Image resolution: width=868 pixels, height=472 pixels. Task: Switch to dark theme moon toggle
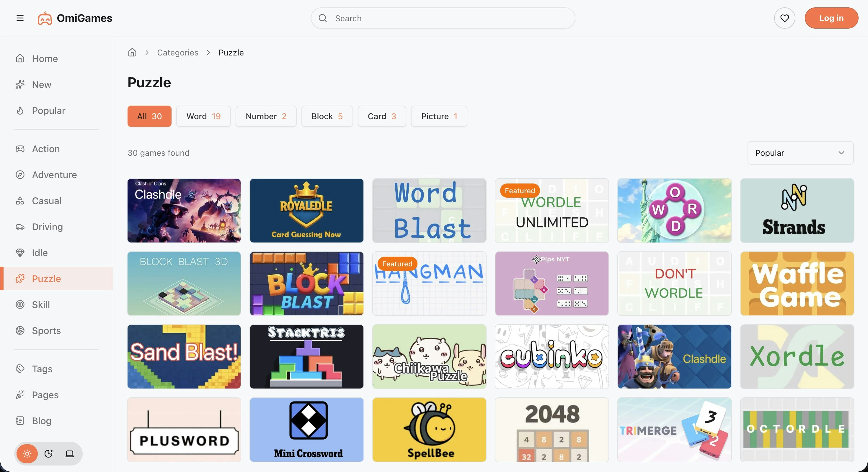pyautogui.click(x=48, y=453)
